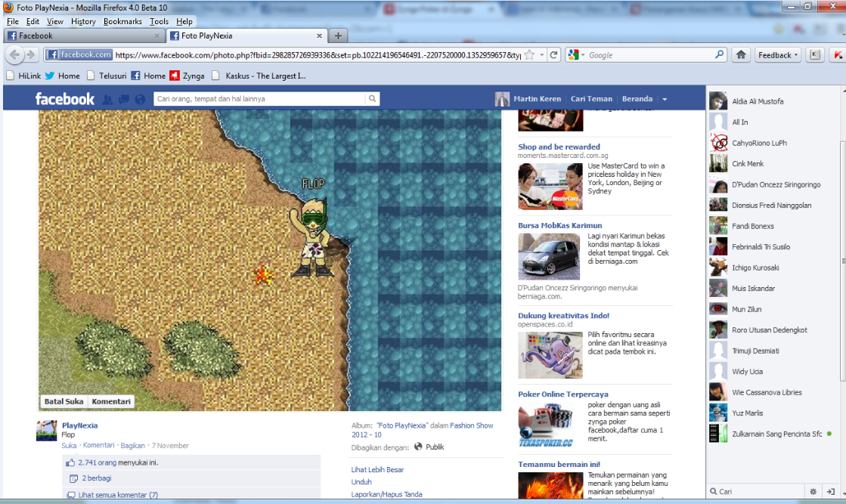Click the Publik globe privacy icon
The width and height of the screenshot is (846, 504).
418,447
